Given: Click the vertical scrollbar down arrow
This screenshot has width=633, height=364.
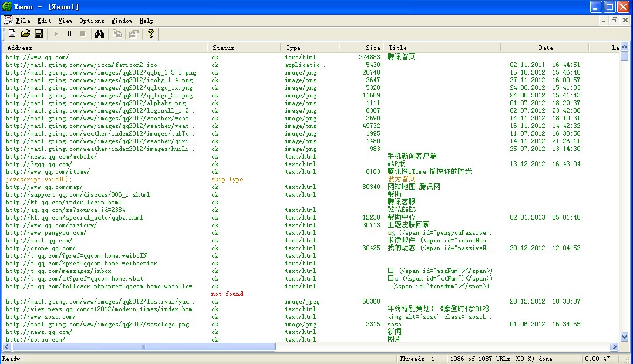Looking at the screenshot, I should [x=624, y=338].
